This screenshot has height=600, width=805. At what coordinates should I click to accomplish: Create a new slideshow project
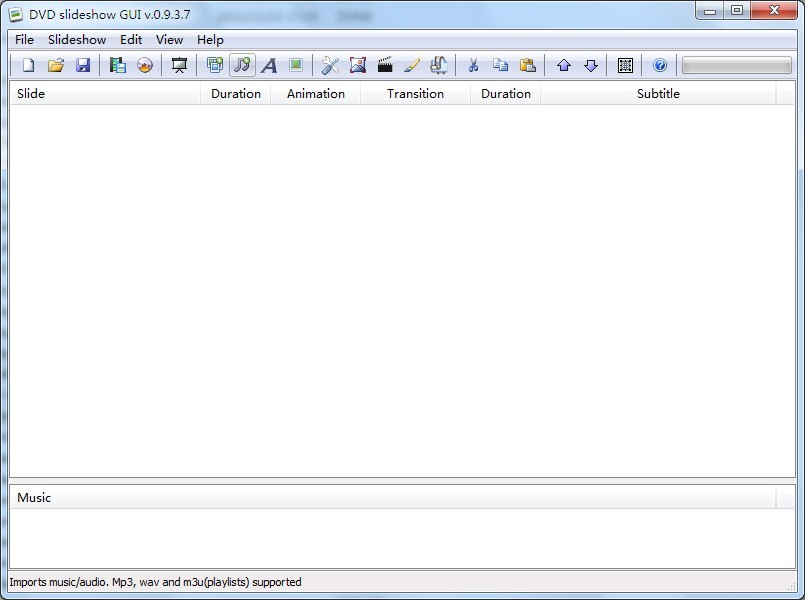[29, 65]
